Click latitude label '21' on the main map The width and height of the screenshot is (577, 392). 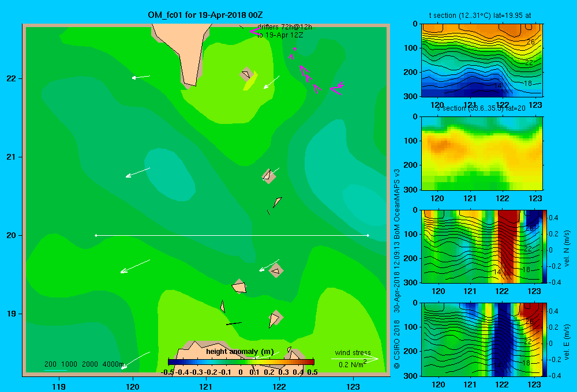coord(12,157)
